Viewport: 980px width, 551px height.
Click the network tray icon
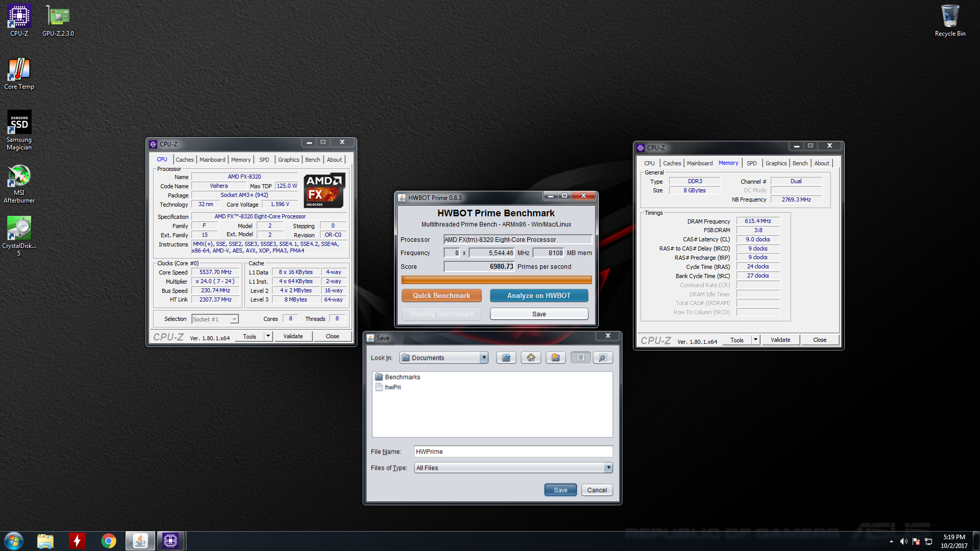tap(928, 541)
